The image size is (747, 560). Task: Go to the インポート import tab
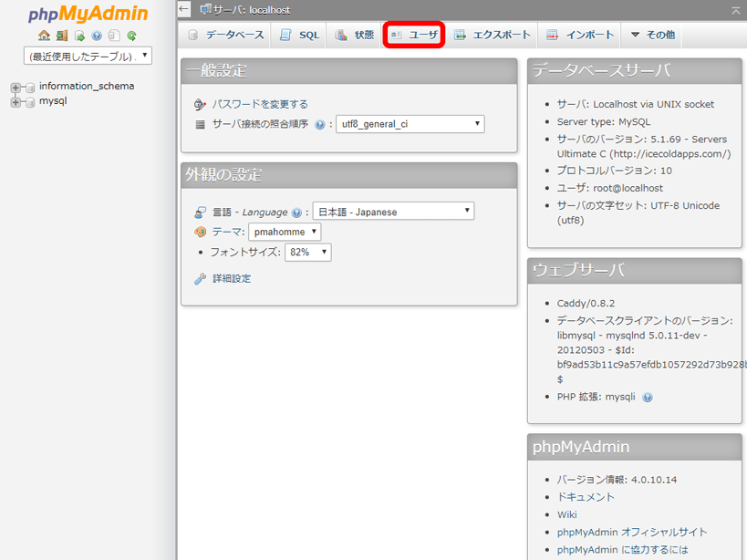coord(580,35)
